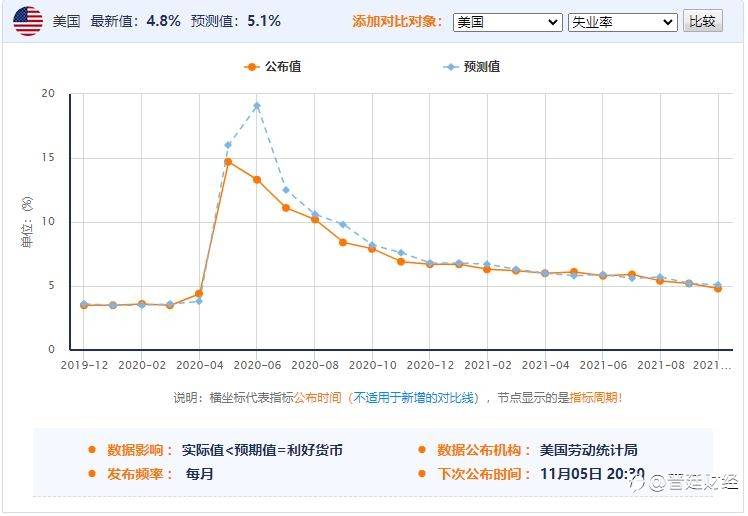
Task: Click the last published point at 4.8
Action: tap(718, 289)
